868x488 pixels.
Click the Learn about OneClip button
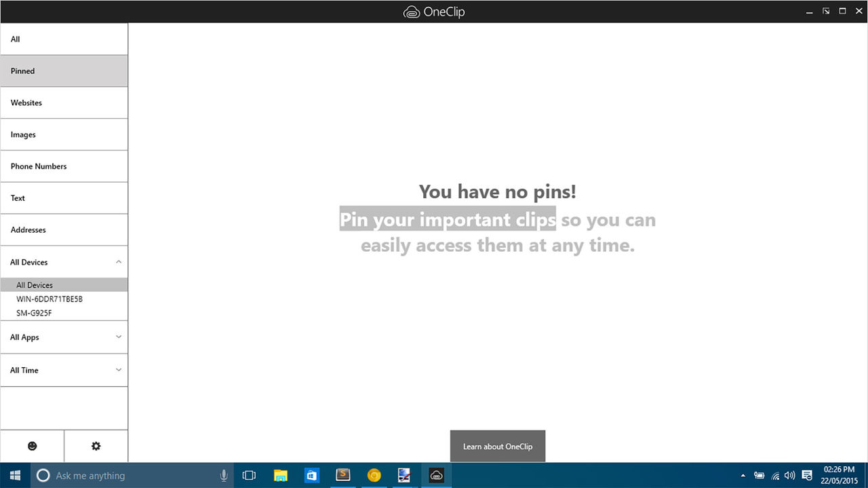pos(498,447)
